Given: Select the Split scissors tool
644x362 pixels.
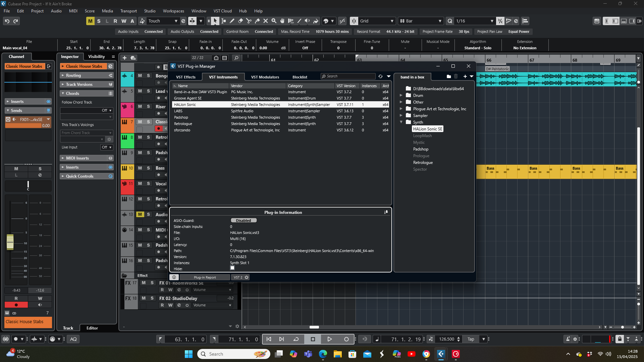Looking at the screenshot, I should [x=249, y=21].
